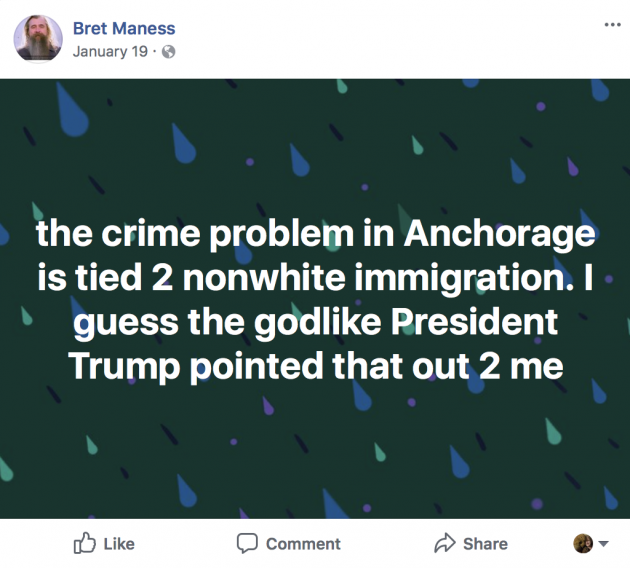Click the line "the crime problem in Anchorage"
Screen dimensions: 630x568
315,235
